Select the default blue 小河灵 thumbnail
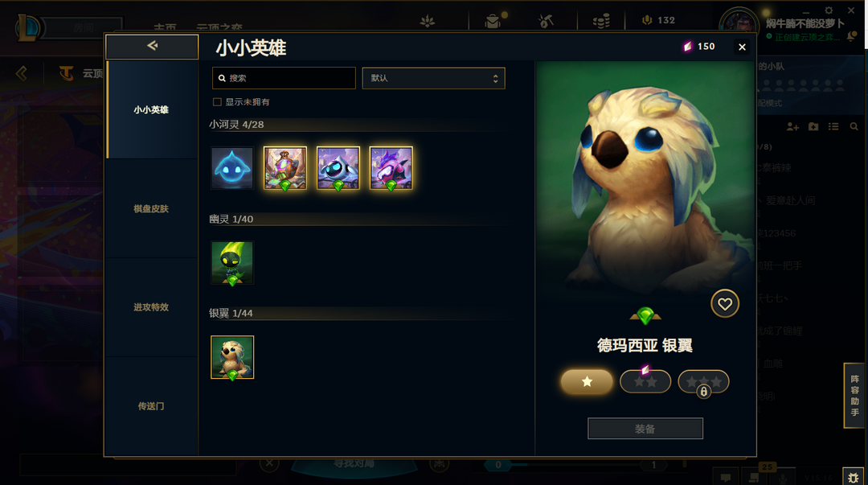 pyautogui.click(x=232, y=168)
